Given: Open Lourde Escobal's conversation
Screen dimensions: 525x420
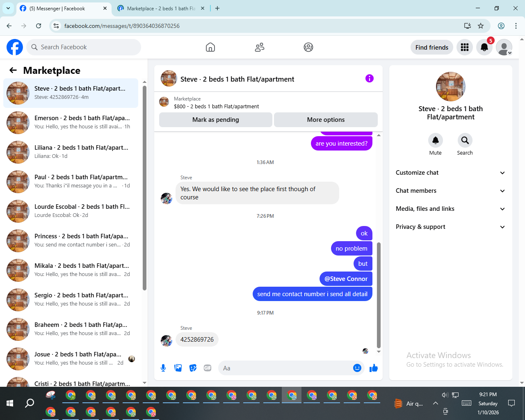Looking at the screenshot, I should point(71,211).
